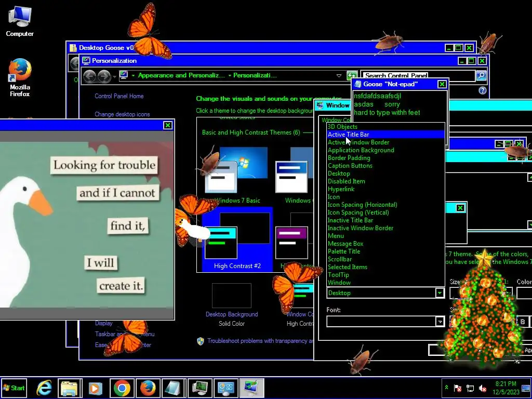
Task: Select the Windows 7 Basic theme
Action: [236, 176]
